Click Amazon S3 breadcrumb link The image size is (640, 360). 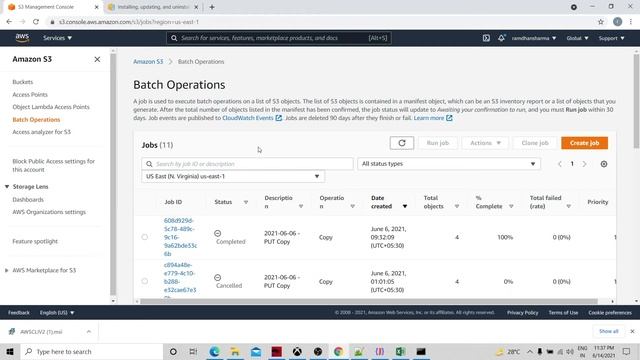coord(148,62)
